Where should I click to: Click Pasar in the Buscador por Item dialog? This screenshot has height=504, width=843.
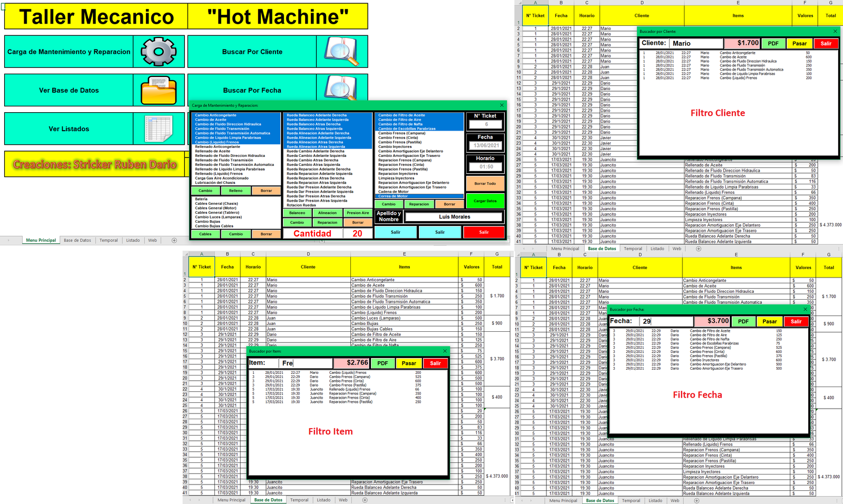tap(409, 363)
